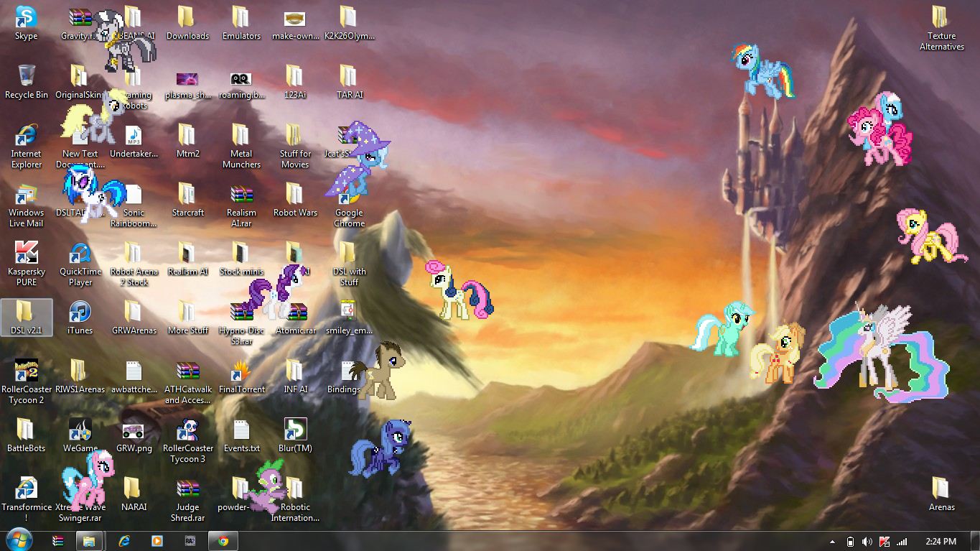
Task: Select the Internet Explorer desktop shortcut
Action: [x=27, y=146]
